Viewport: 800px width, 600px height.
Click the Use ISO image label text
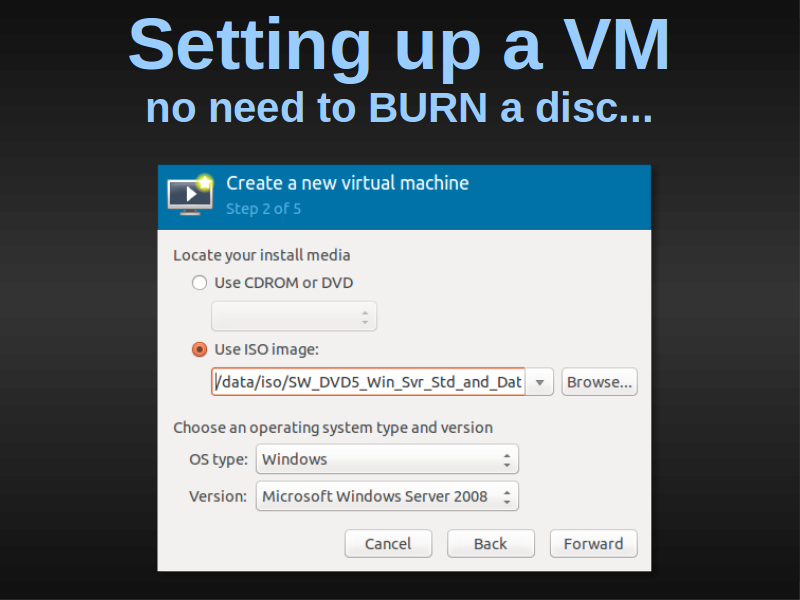(x=266, y=349)
